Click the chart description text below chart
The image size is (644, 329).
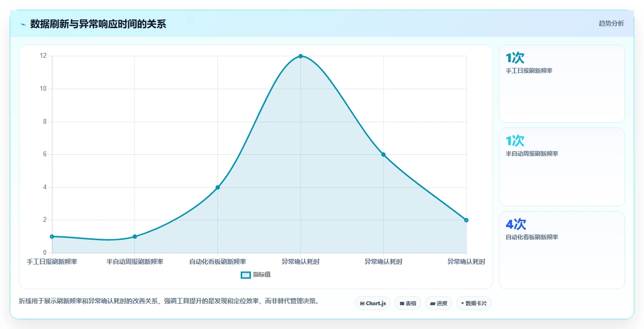[169, 301]
